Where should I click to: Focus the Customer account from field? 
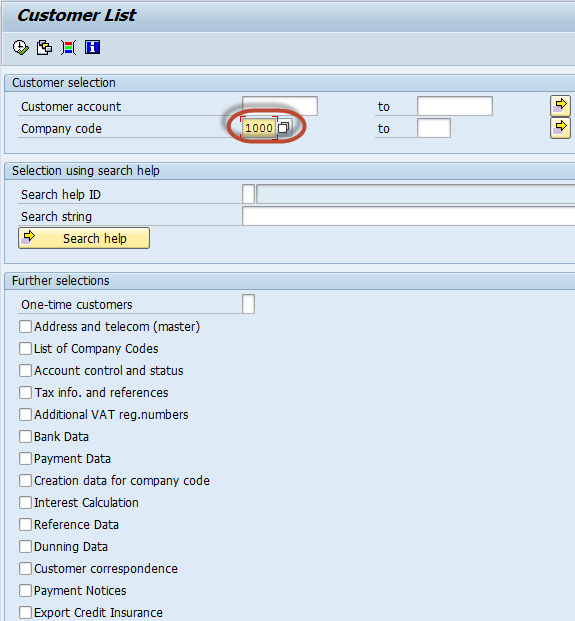click(x=280, y=106)
